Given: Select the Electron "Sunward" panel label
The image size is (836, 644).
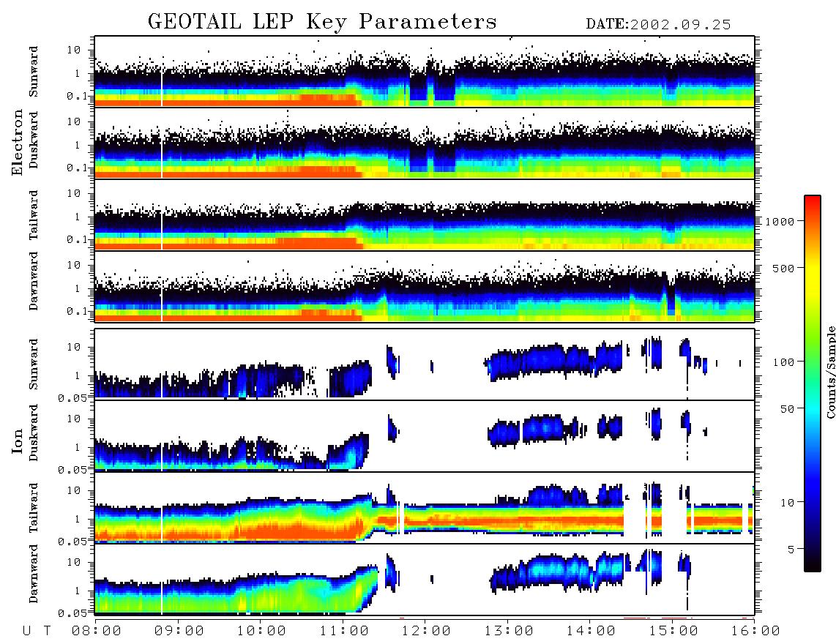Looking at the screenshot, I should 34,72.
